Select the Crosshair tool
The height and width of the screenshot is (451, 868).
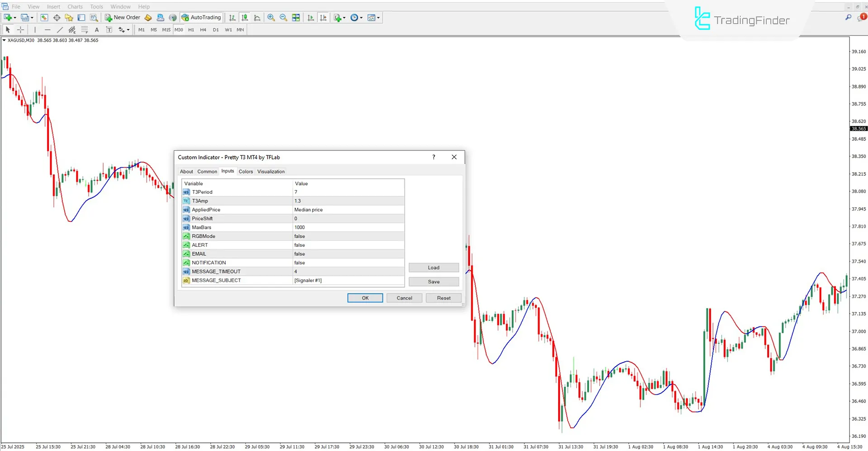21,30
